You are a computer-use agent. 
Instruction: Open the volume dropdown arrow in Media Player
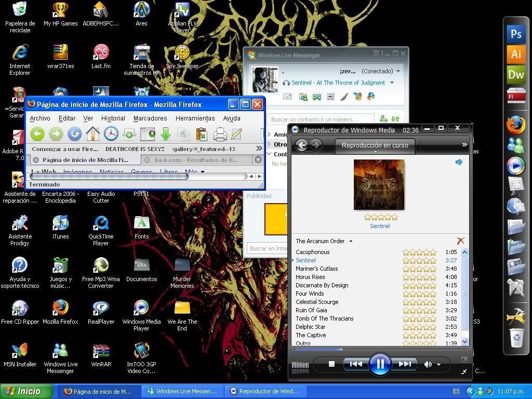point(438,364)
